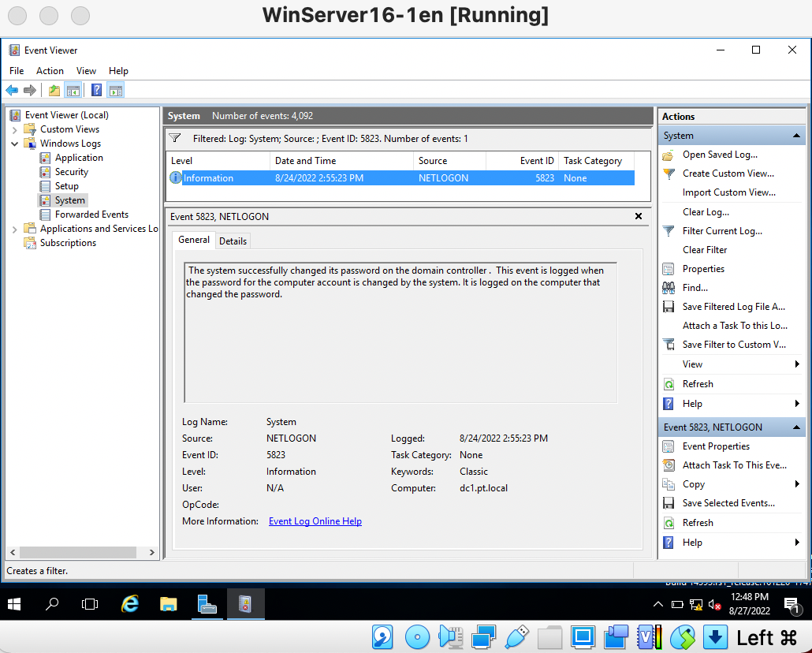This screenshot has height=653, width=812.
Task: Open Internet Explorer from the taskbar
Action: pyautogui.click(x=130, y=604)
